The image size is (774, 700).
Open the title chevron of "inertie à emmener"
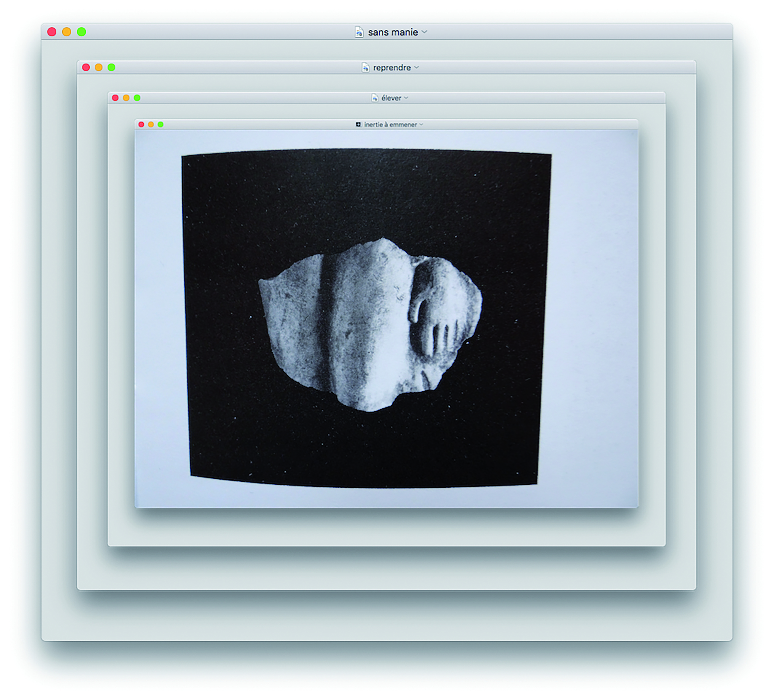click(421, 124)
